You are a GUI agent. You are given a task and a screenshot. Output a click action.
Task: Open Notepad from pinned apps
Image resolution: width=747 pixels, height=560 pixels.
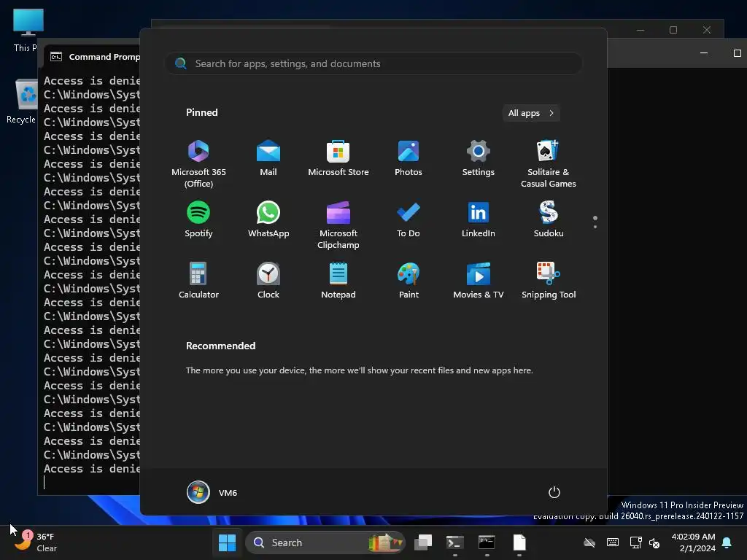pos(338,281)
